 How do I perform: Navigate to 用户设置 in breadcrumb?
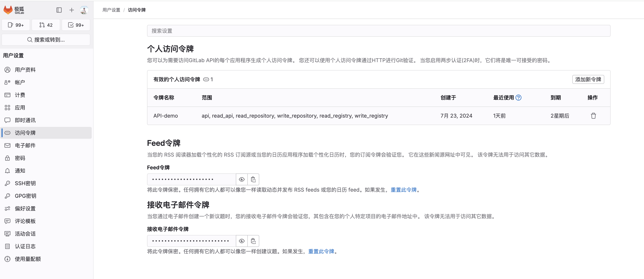[x=111, y=10]
